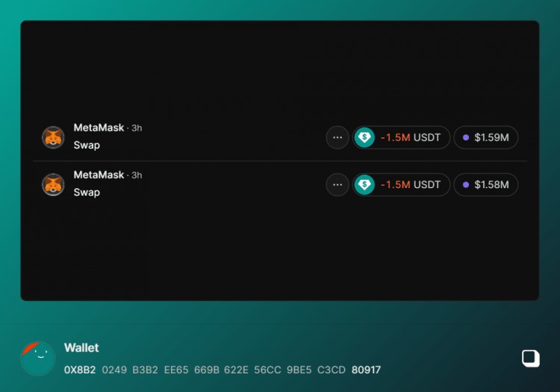The image size is (560, 392).
Task: Click the Swap label in the first transaction
Action: click(87, 146)
